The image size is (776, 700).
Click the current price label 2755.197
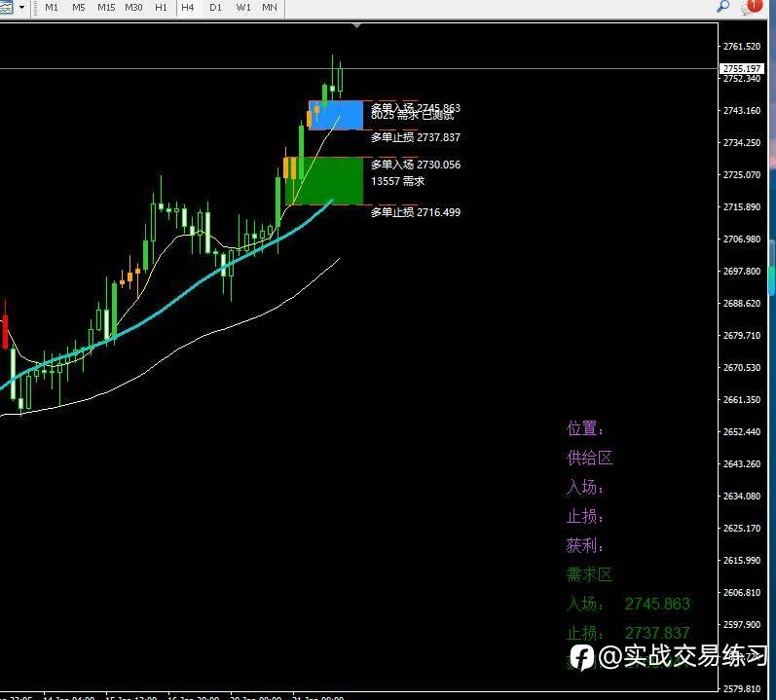point(742,68)
